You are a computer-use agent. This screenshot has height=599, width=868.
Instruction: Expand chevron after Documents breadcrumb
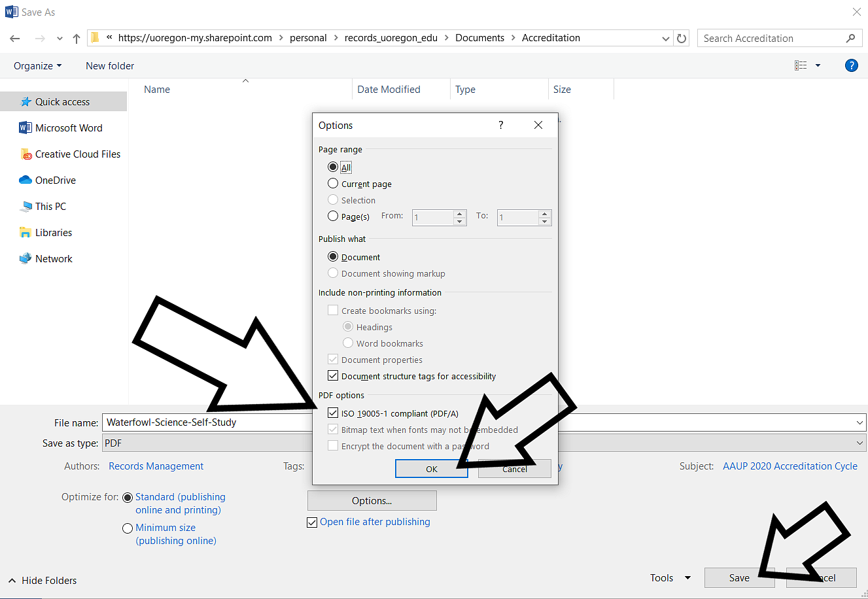point(513,38)
